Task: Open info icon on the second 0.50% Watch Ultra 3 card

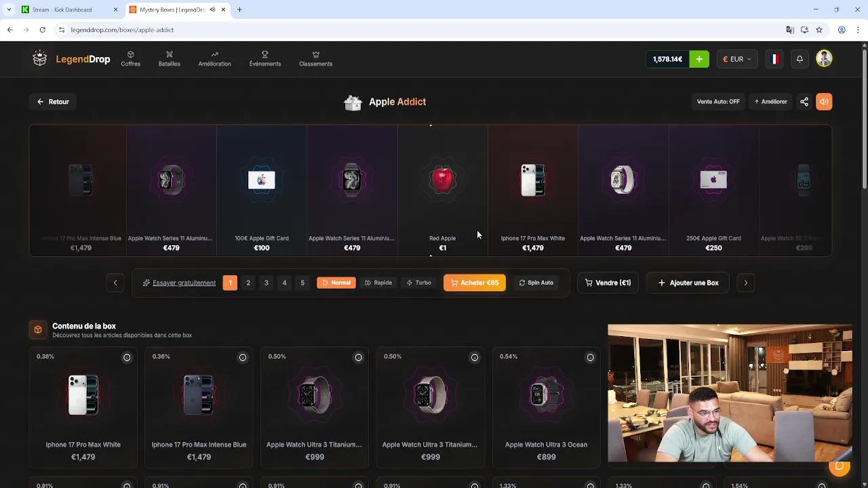Action: [475, 357]
